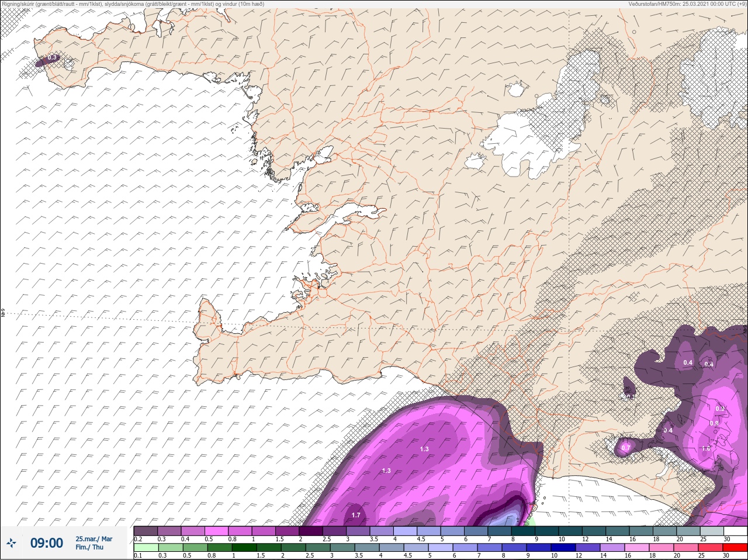Select lower legend deep blue swatch at 10
748x560 pixels.
(565, 548)
